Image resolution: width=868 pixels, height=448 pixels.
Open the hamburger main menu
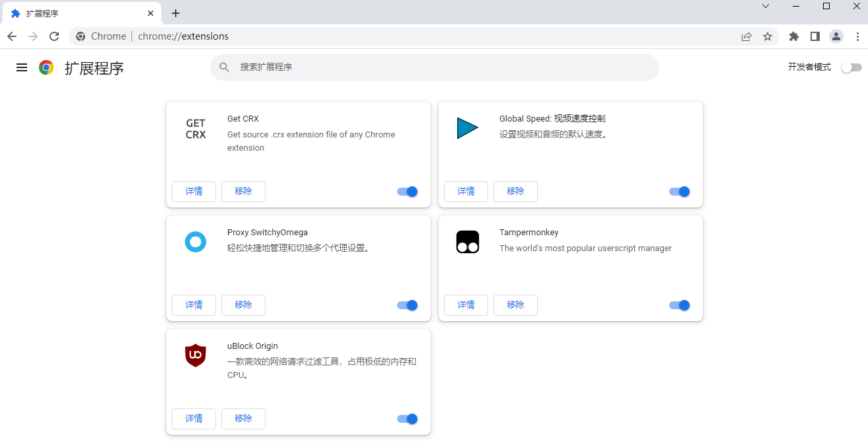[x=22, y=67]
